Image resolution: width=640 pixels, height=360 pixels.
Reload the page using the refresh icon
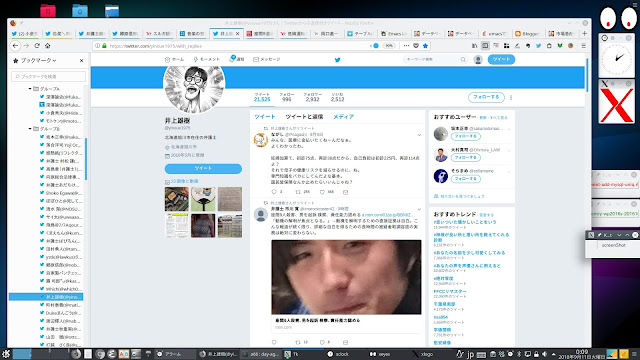37,46
